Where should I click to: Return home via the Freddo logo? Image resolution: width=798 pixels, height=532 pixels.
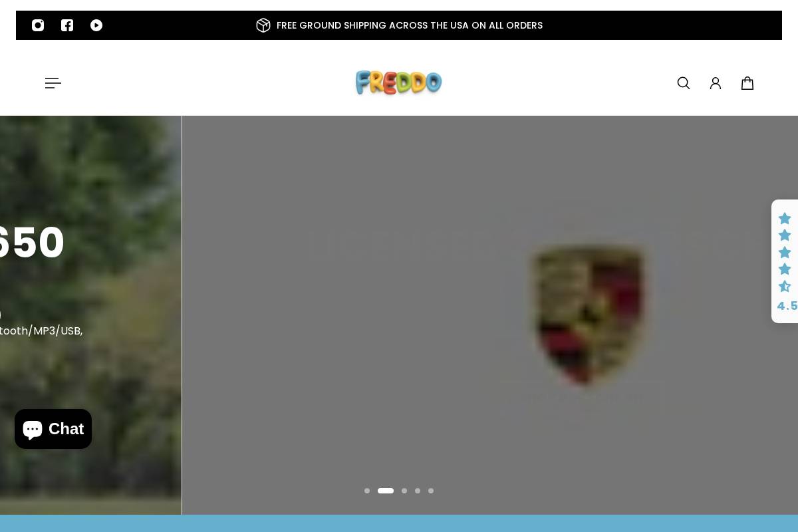click(x=398, y=82)
